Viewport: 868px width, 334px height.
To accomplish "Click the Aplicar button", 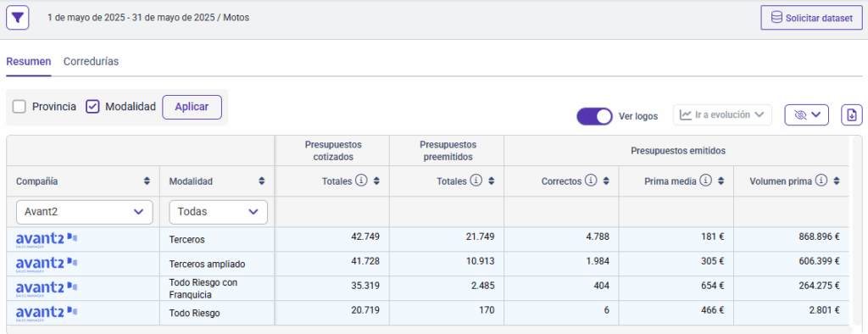I will tap(192, 107).
